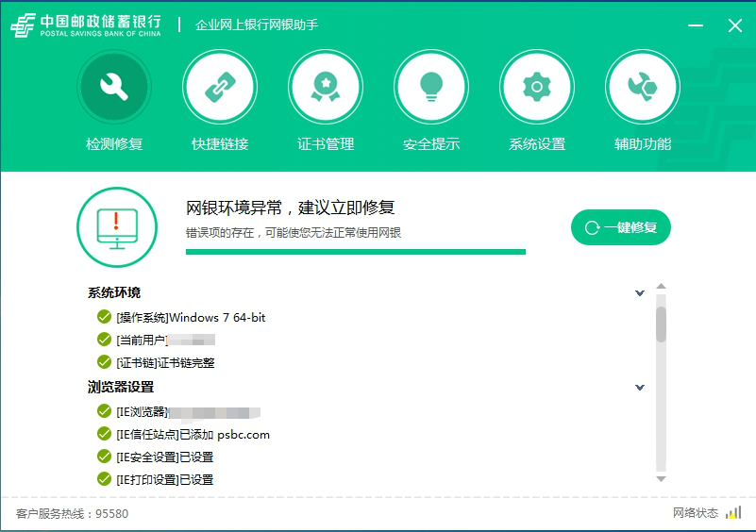Open the 证书管理 medal icon
The width and height of the screenshot is (756, 532).
(x=326, y=87)
